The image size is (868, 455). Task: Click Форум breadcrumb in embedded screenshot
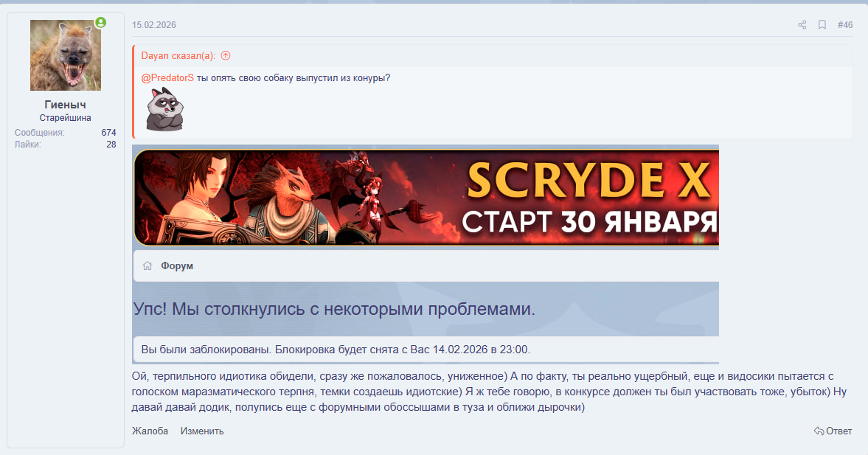(177, 265)
